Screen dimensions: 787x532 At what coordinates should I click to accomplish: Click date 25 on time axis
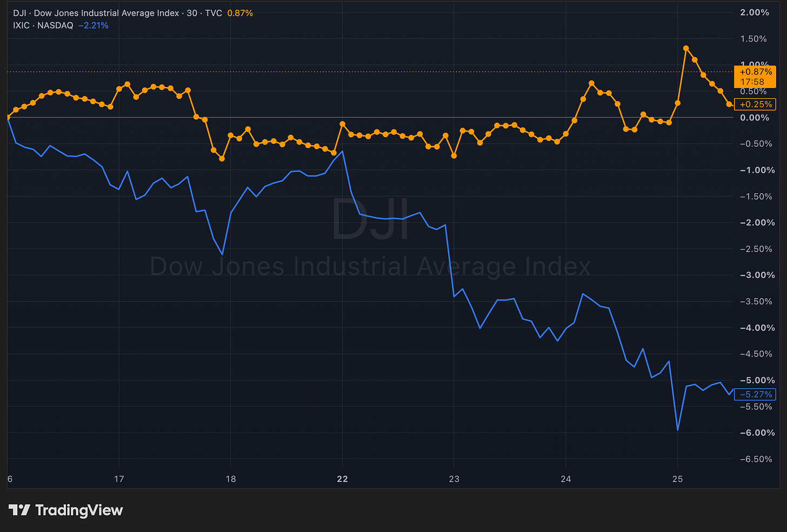[677, 479]
